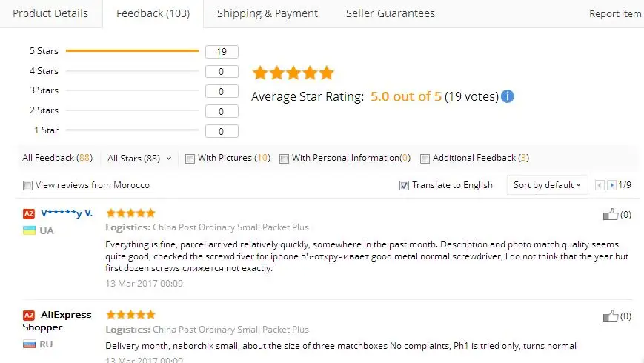The width and height of the screenshot is (644, 363).
Task: Click the blue info icon beside votes
Action: pos(507,96)
